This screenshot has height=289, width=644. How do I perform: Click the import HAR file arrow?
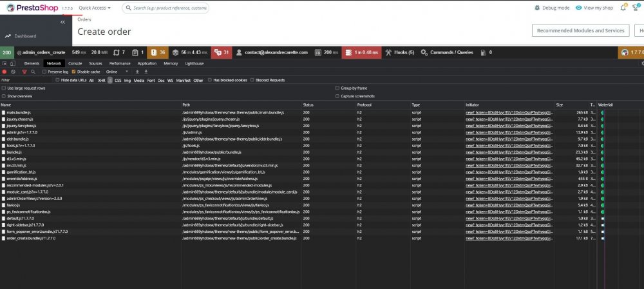point(137,72)
